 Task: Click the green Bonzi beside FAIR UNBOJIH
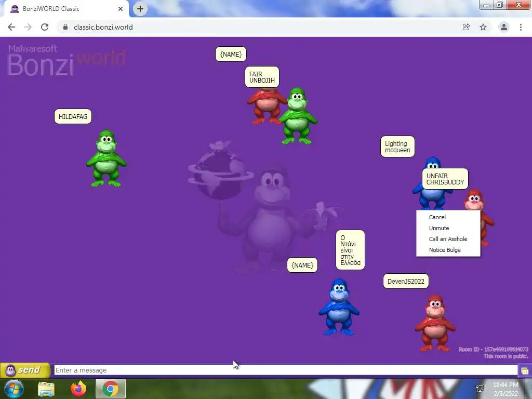298,116
